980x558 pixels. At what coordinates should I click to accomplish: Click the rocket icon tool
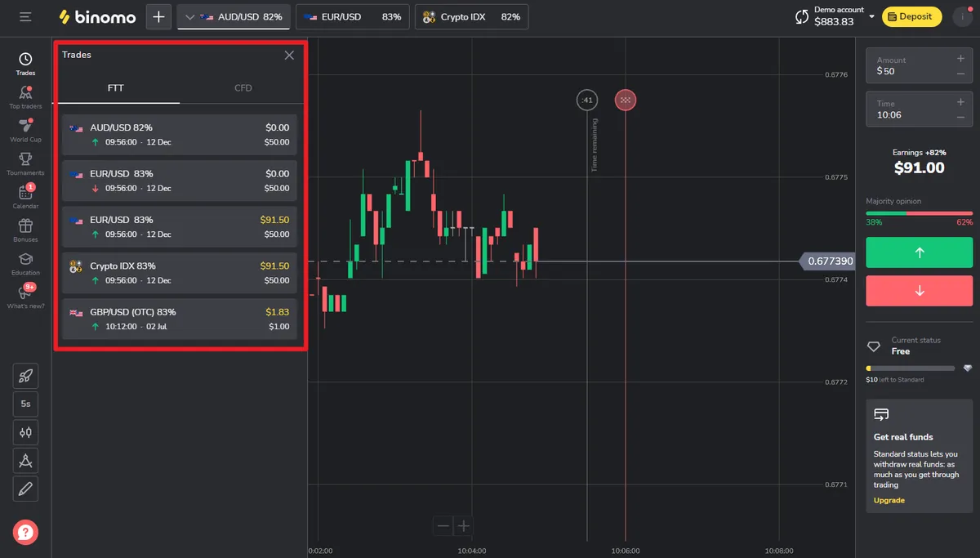(x=25, y=376)
